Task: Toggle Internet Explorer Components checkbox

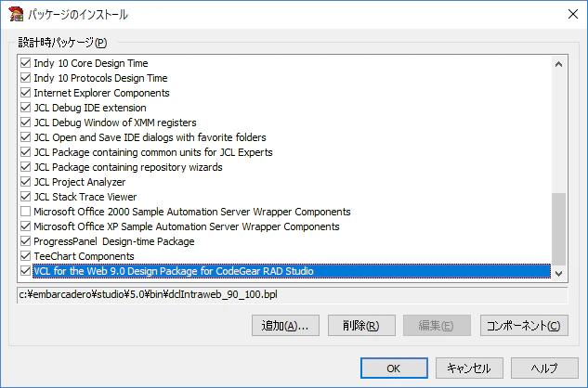Action: pyautogui.click(x=25, y=93)
